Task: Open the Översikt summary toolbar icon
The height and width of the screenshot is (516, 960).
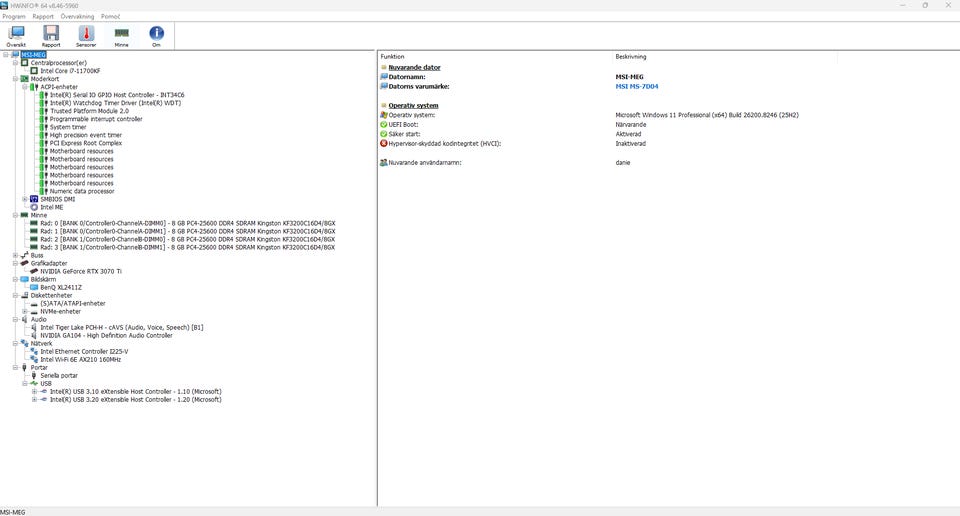Action: tap(16, 33)
